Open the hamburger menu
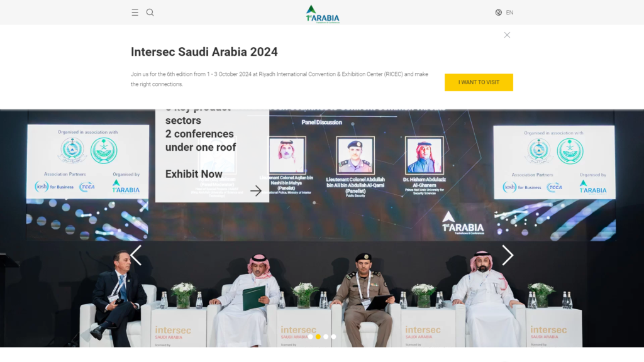Image resolution: width=644 pixels, height=362 pixels. pos(135,13)
